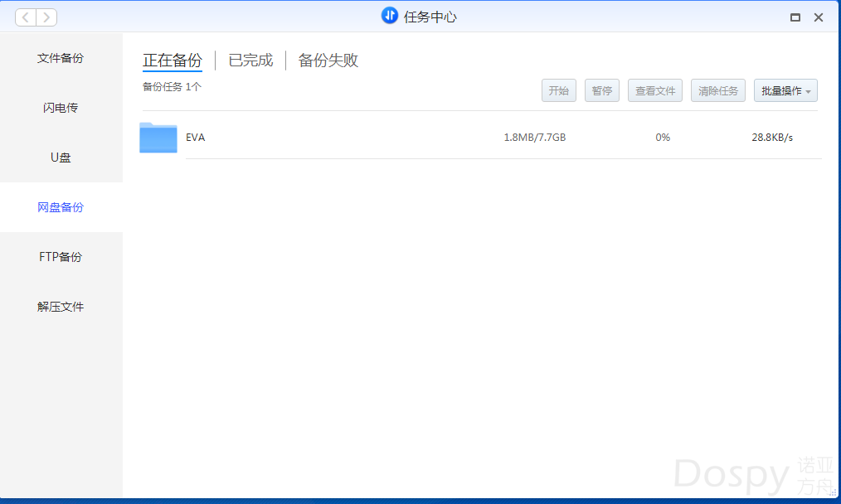Maximize the 任务中心 window
Screen dimensions: 841x504
click(x=795, y=17)
